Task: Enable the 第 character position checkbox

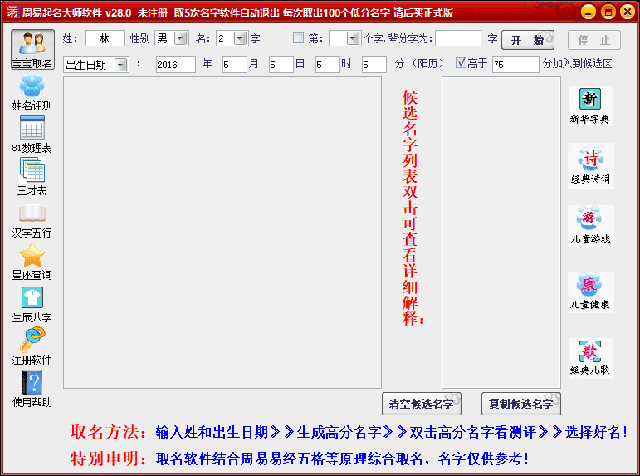Action: [x=298, y=38]
